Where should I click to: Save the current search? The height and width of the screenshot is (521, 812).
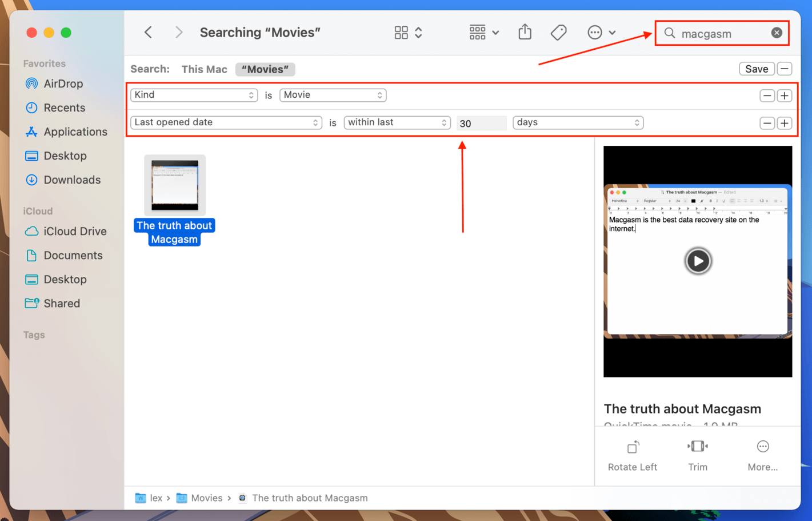point(757,69)
